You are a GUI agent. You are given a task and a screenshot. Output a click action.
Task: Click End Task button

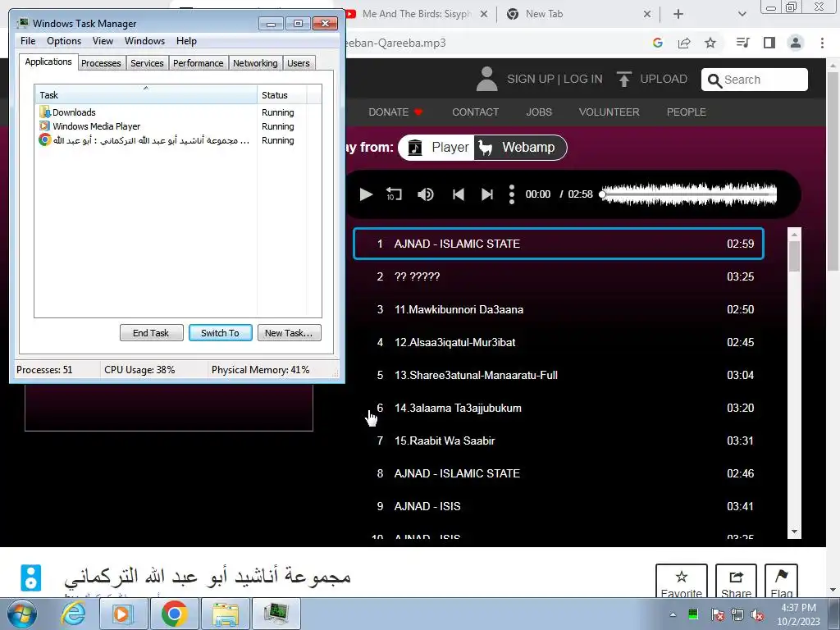[151, 333]
